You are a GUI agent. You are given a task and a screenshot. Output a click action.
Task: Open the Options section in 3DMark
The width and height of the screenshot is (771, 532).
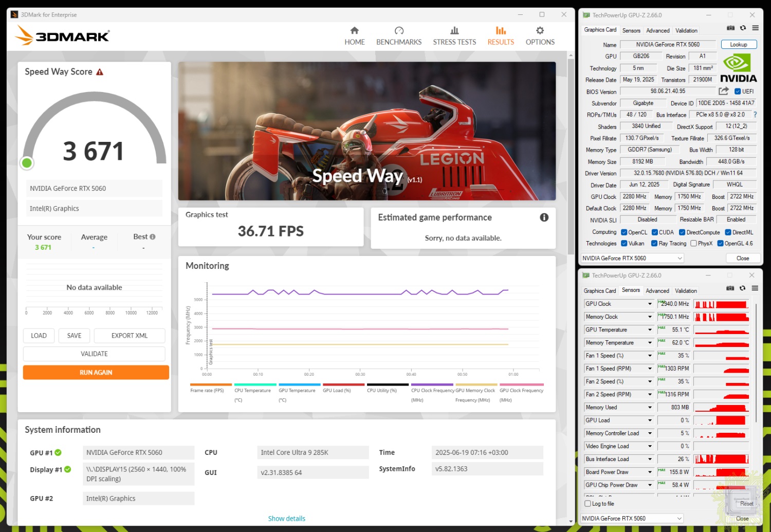(x=540, y=36)
